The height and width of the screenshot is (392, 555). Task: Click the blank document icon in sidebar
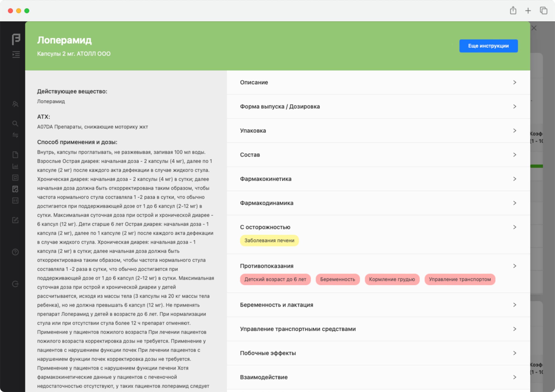click(x=15, y=155)
